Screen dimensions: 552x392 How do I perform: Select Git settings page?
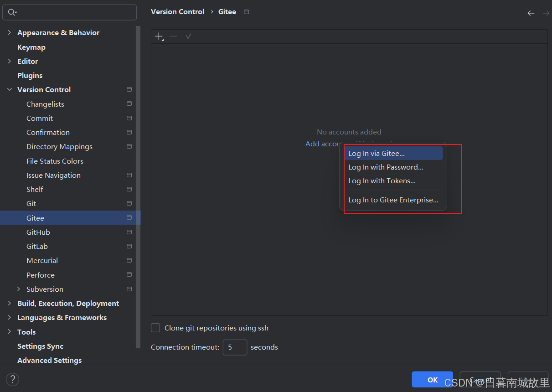31,203
